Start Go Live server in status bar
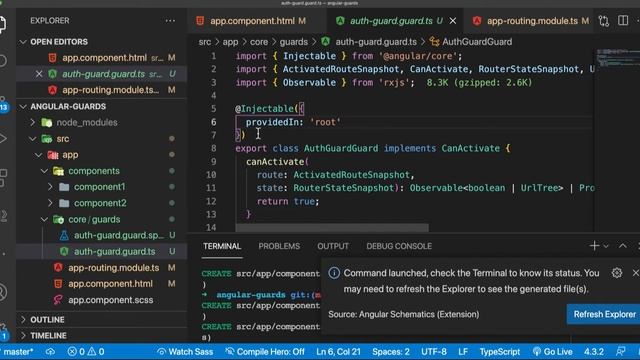Viewport: 640px width, 360px height. [553, 351]
